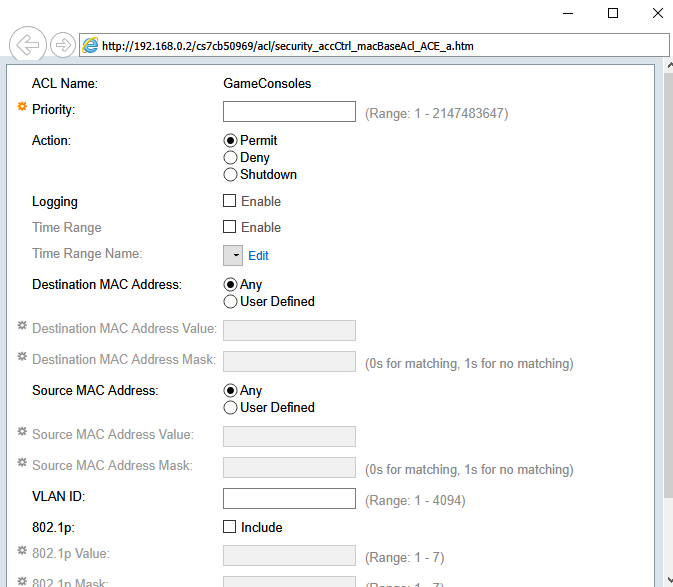Select the Deny action radio button
Viewport: 673px width, 587px height.
(230, 158)
